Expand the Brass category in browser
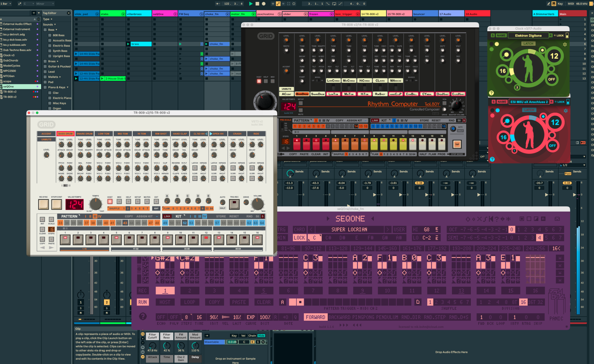The height and width of the screenshot is (364, 594). 58,61
